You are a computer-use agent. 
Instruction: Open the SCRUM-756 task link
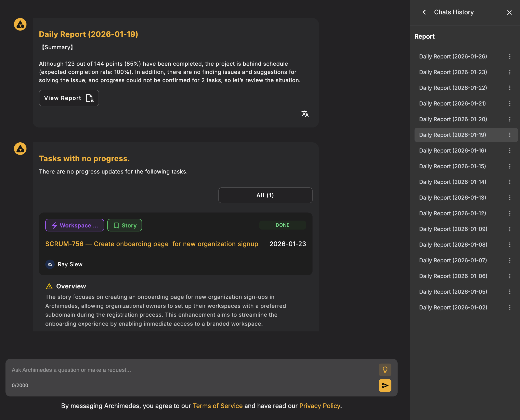(152, 244)
